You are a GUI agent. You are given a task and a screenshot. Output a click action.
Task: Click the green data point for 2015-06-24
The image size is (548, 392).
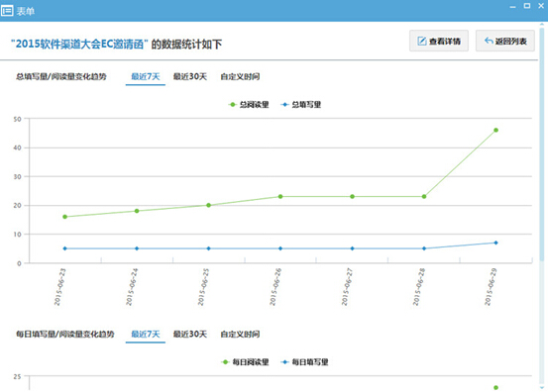point(137,211)
